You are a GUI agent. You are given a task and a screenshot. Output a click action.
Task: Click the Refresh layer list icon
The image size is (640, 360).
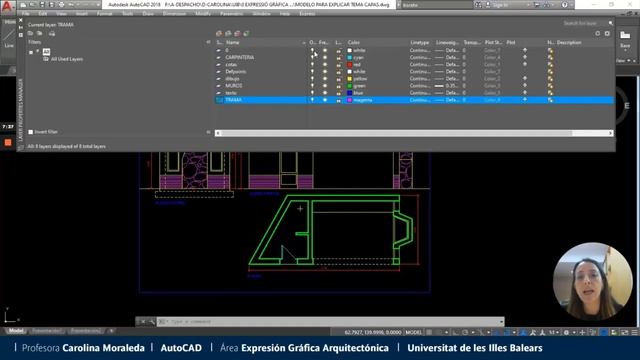point(598,33)
